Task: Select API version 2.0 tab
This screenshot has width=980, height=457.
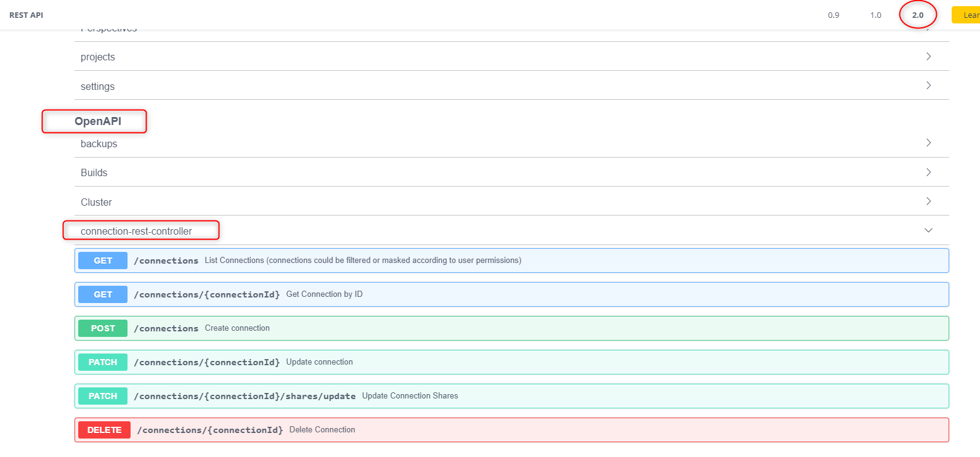Action: 917,15
